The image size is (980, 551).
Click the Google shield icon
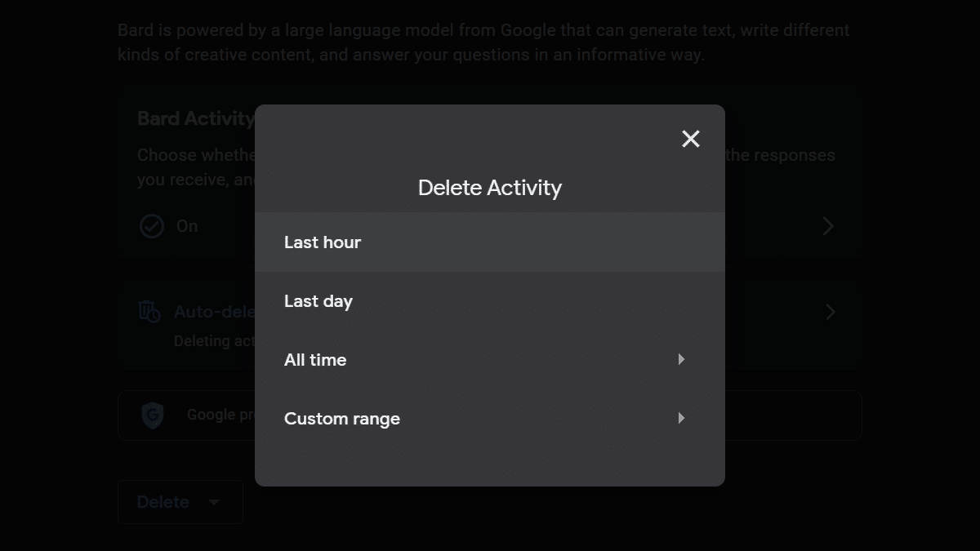click(x=152, y=415)
